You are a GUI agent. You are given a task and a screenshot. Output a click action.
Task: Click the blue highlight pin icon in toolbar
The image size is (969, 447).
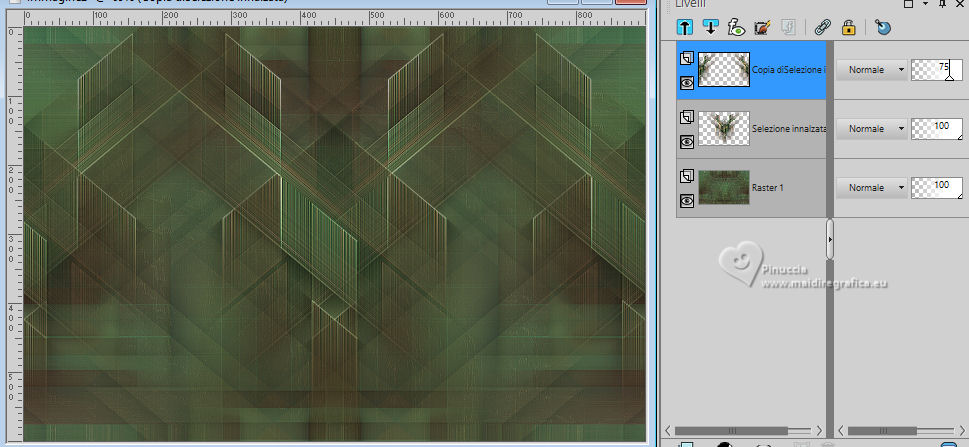[883, 27]
